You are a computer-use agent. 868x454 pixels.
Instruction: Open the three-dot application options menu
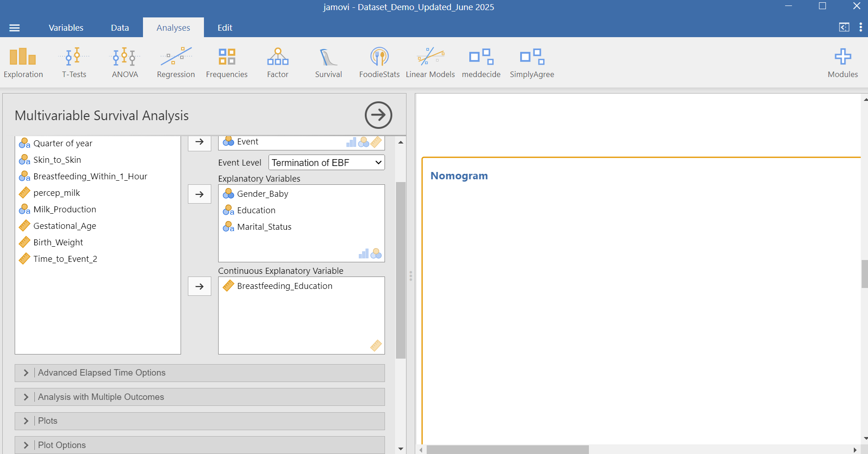click(861, 28)
